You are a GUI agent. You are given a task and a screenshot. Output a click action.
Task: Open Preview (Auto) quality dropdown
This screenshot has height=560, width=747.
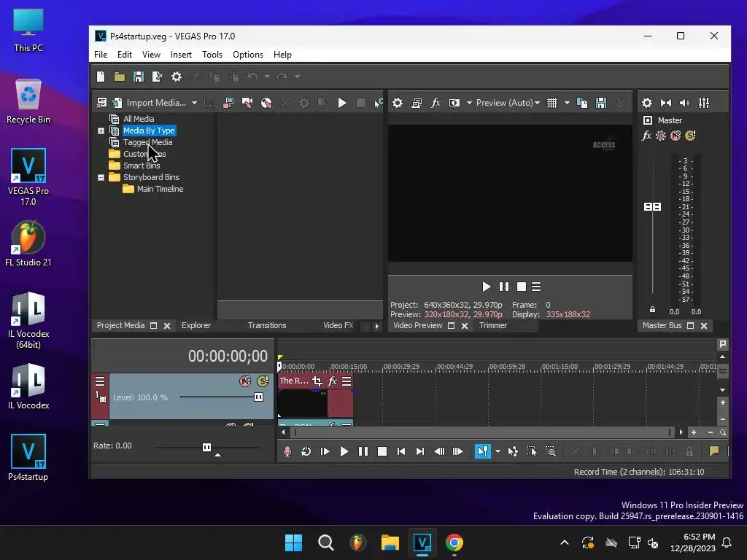(508, 103)
